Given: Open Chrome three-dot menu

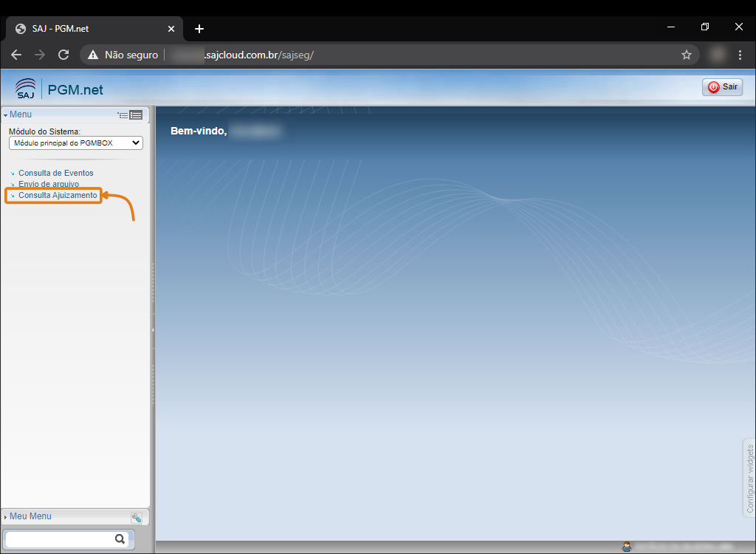Looking at the screenshot, I should point(740,55).
